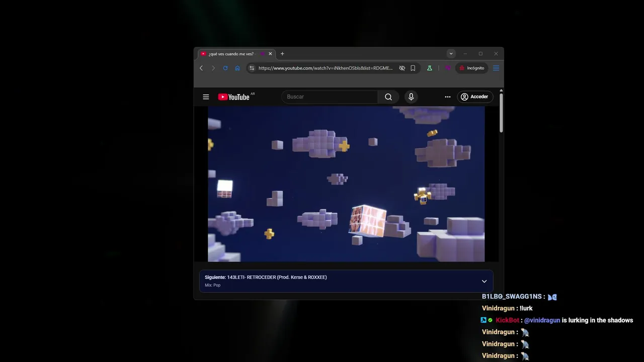This screenshot has width=644, height=362.
Task: Click the 'Mix: Pop' label
Action: [x=212, y=285]
